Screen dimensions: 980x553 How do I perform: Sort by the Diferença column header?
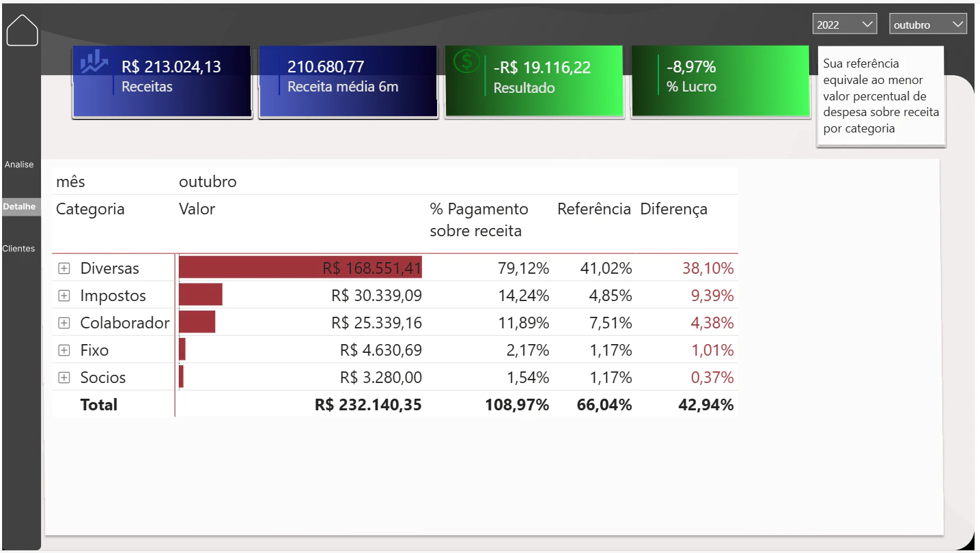(x=673, y=209)
